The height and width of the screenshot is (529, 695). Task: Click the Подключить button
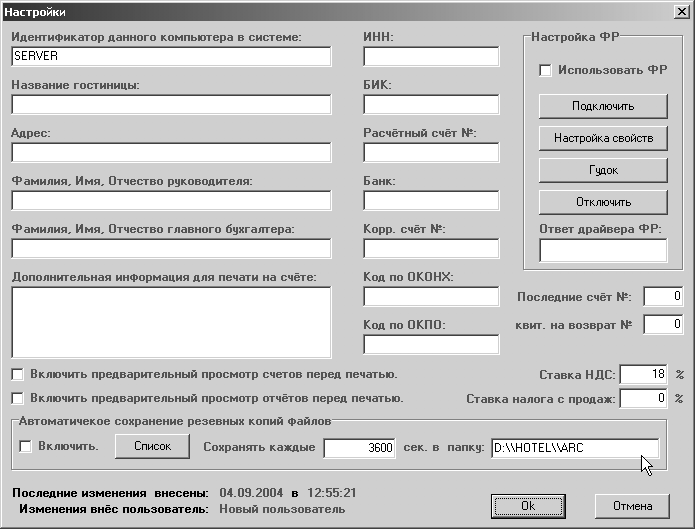tap(603, 106)
